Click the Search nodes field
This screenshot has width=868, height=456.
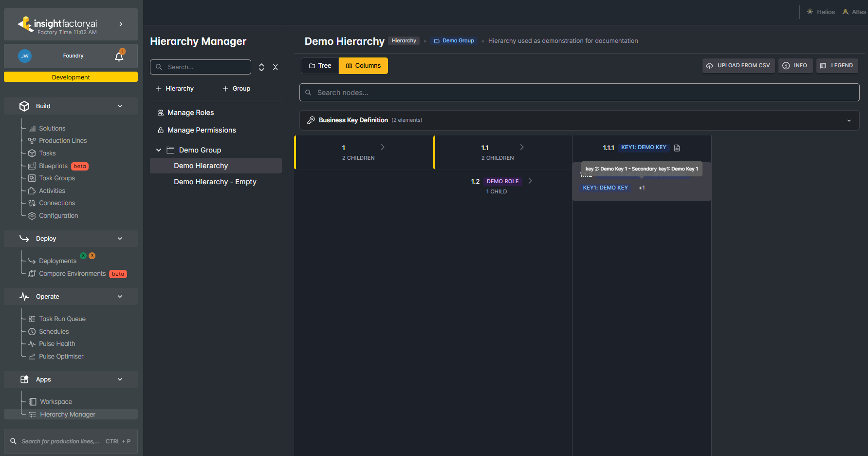579,93
